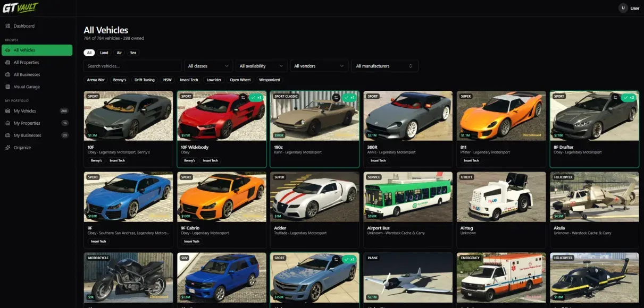Toggle the Open Wheel tag filter
Image resolution: width=644 pixels, height=308 pixels.
tap(240, 80)
